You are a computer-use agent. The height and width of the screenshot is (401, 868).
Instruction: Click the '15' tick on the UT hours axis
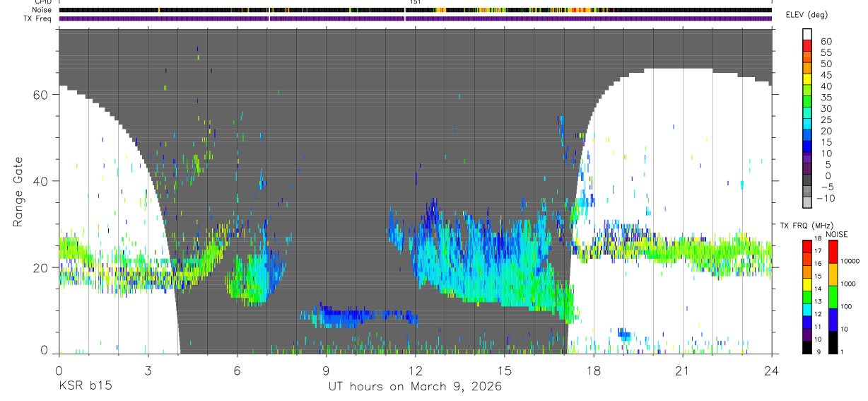point(504,370)
